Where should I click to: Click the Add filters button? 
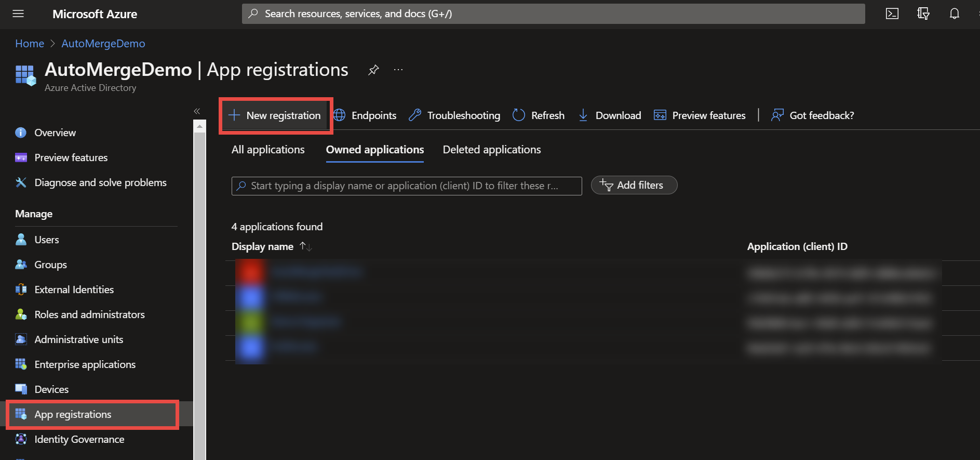[634, 185]
